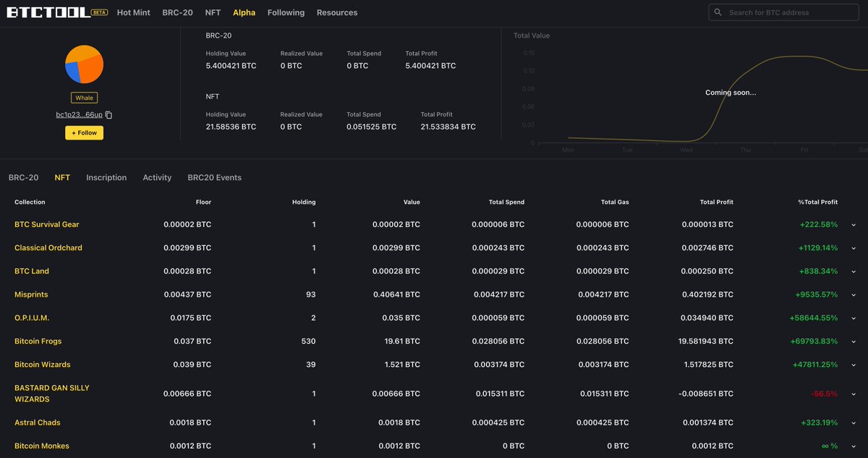Click the BRC-20 holding value 5.400421 BTC
Image resolution: width=868 pixels, height=458 pixels.
pos(231,66)
